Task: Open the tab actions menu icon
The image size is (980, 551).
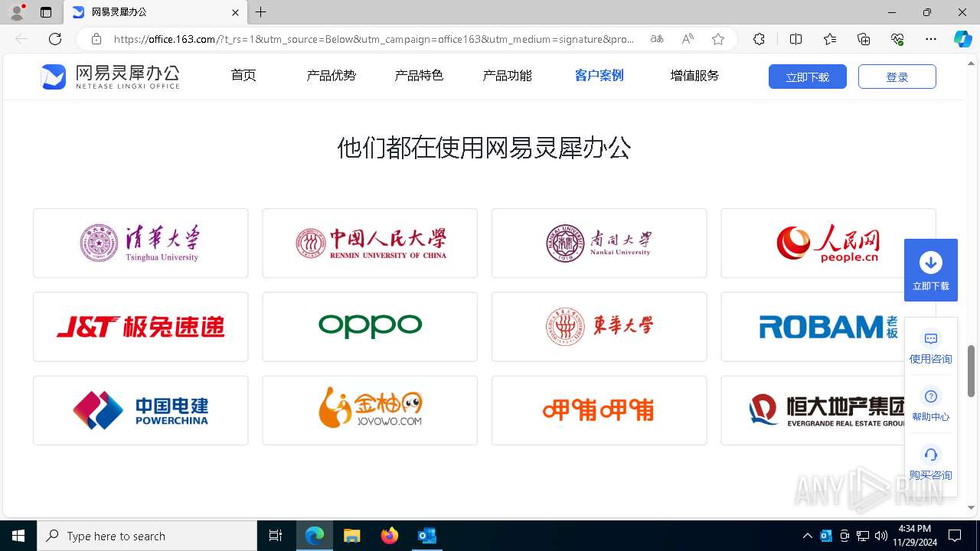Action: click(46, 12)
